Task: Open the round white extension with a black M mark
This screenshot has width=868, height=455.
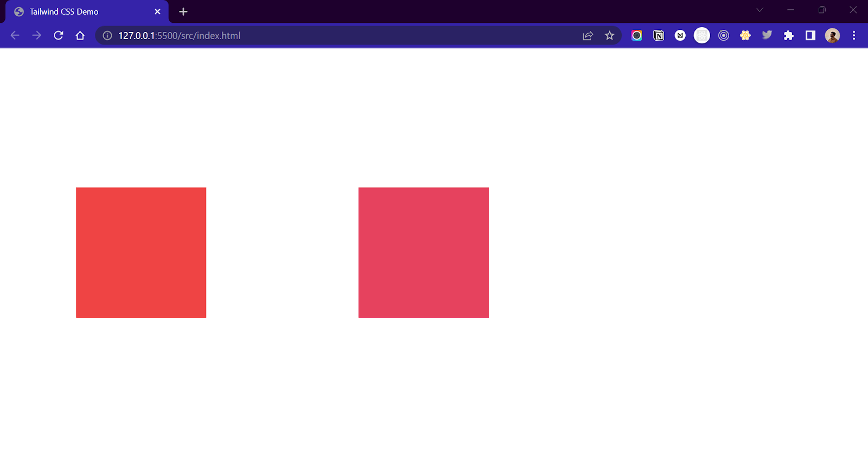Action: [680, 35]
